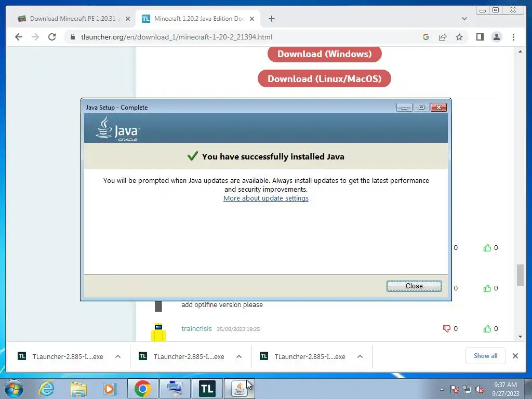The height and width of the screenshot is (399, 532).
Task: Share this page icon in address bar
Action: 443,37
